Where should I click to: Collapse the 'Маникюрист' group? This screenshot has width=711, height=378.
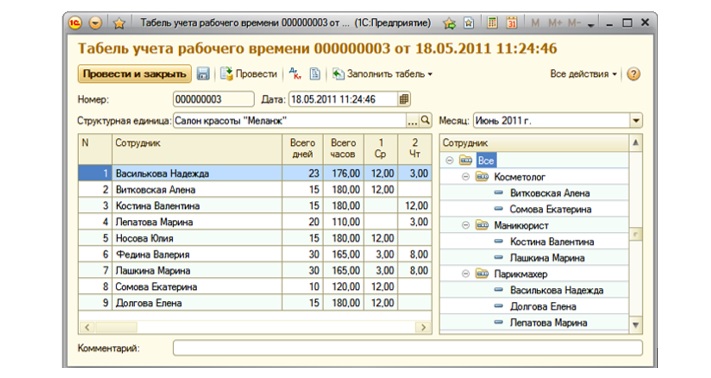[x=466, y=225]
